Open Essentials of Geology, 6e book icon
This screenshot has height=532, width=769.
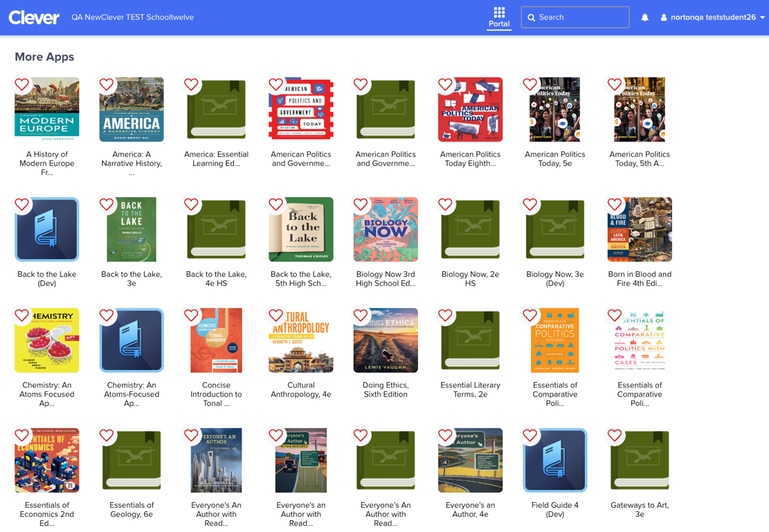(x=132, y=461)
